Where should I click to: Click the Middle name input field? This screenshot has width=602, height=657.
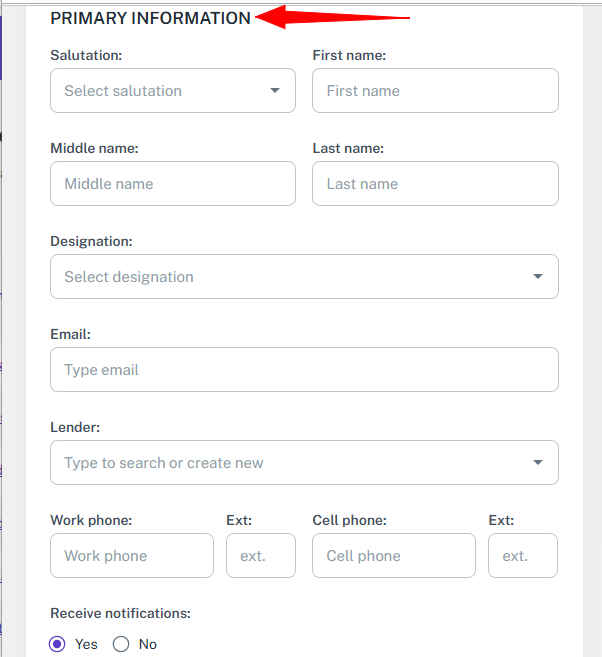(172, 184)
